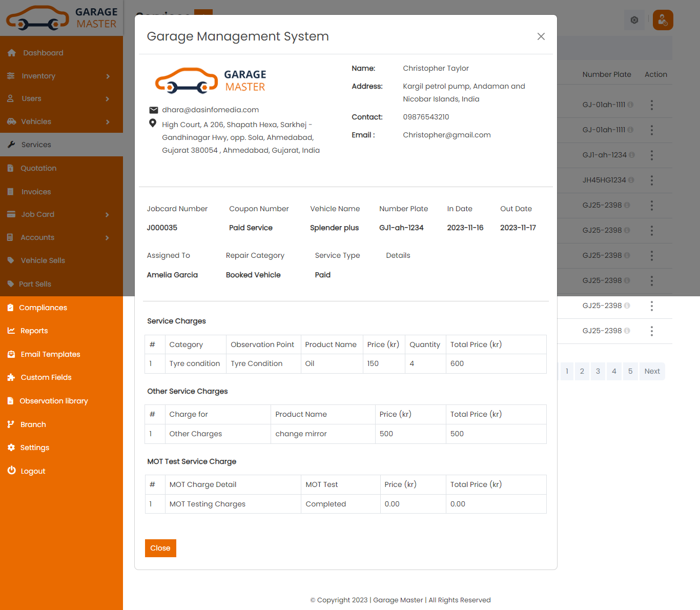Click the top header gear settings icon
This screenshot has width=700, height=610.
click(x=634, y=20)
